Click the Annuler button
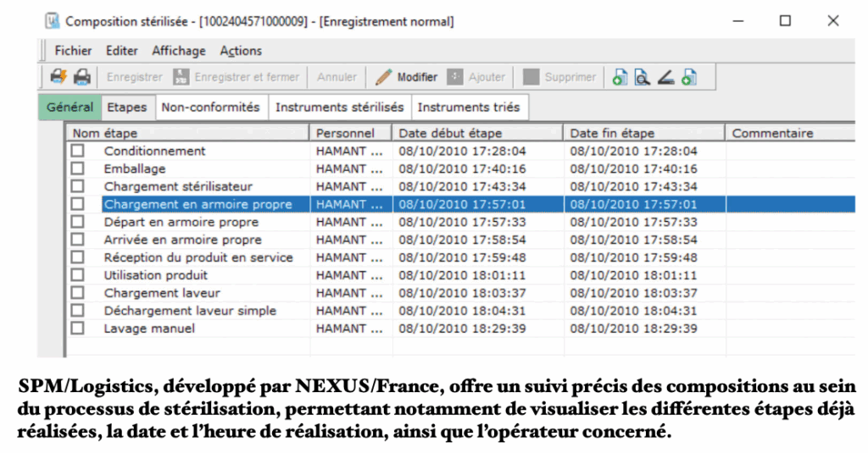Screen dimensions: 868x453 click(x=337, y=77)
